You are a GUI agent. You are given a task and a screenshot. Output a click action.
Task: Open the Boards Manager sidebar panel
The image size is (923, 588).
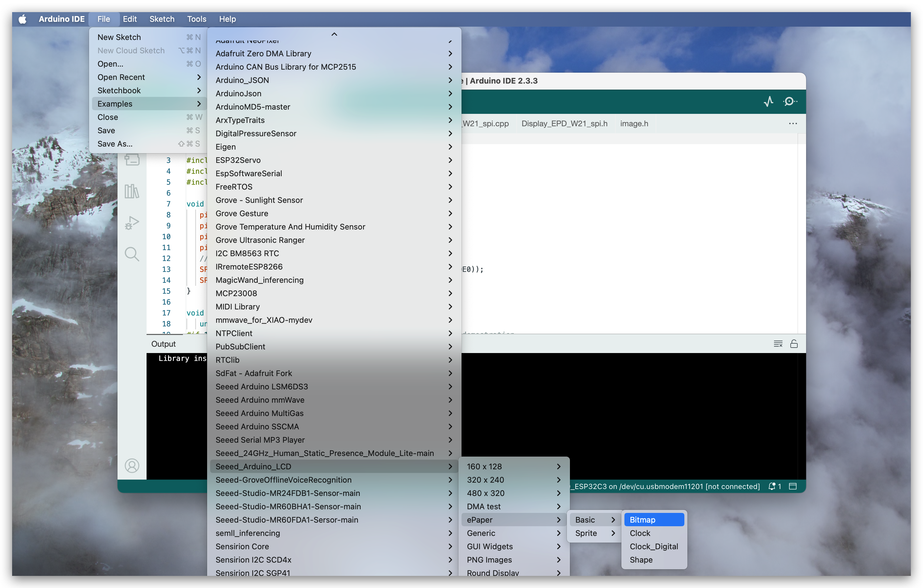(132, 159)
